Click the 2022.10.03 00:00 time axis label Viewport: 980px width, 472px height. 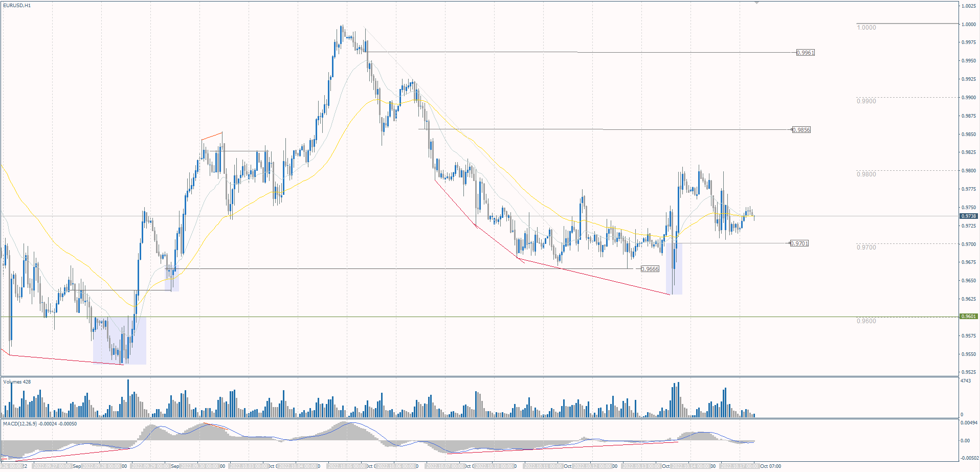249,466
